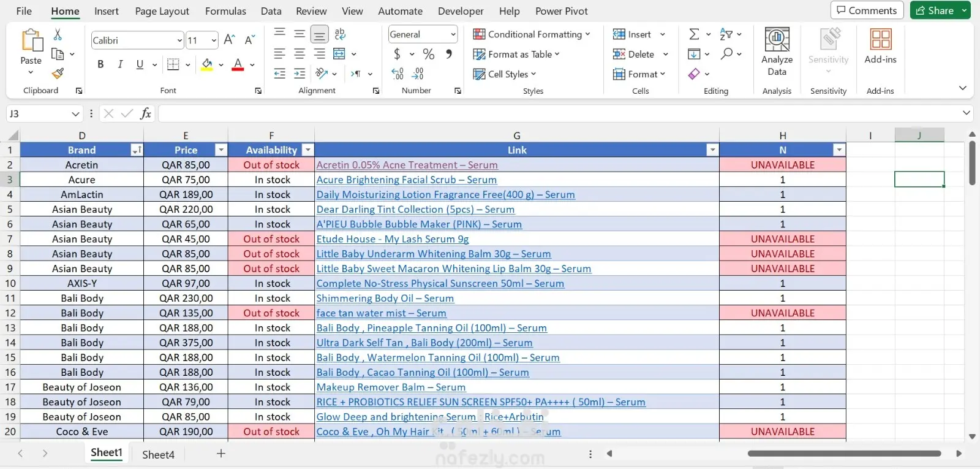The width and height of the screenshot is (980, 469).
Task: Apply cell borders using the Borders icon
Action: (x=173, y=64)
